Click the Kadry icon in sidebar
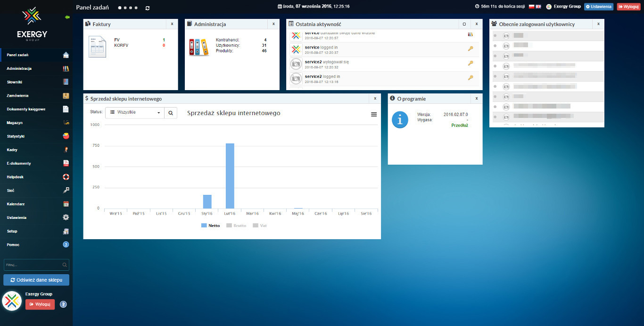Screen dimensions: 644x326 66,150
